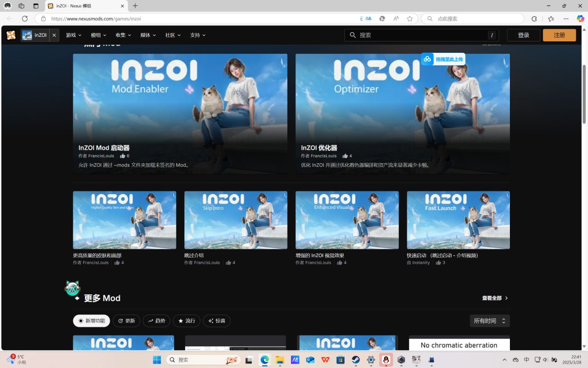Open File Explorer from the taskbar

point(280,360)
